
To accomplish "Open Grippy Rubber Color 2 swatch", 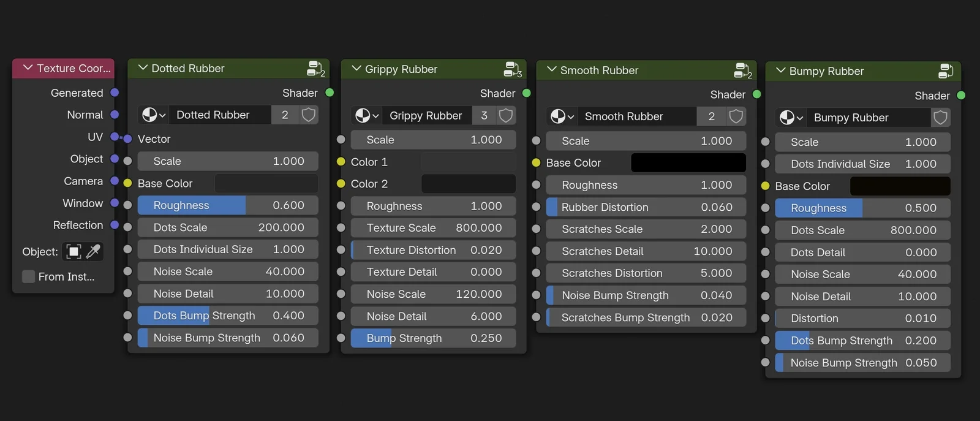I will tap(468, 184).
